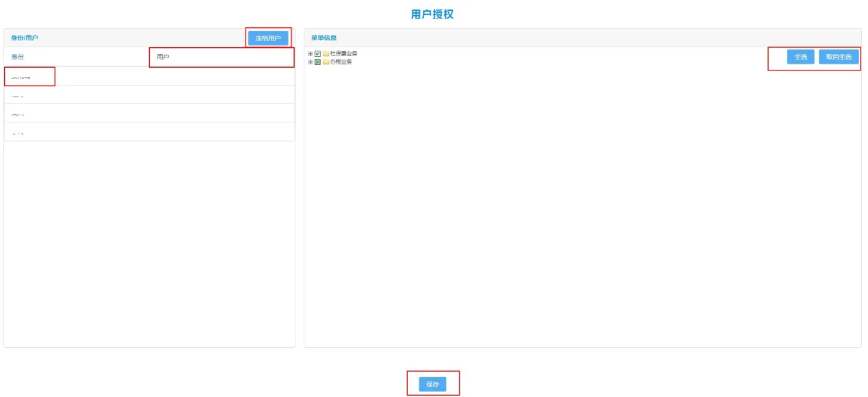Click the 取消全选 button
The height and width of the screenshot is (397, 868).
coord(839,57)
